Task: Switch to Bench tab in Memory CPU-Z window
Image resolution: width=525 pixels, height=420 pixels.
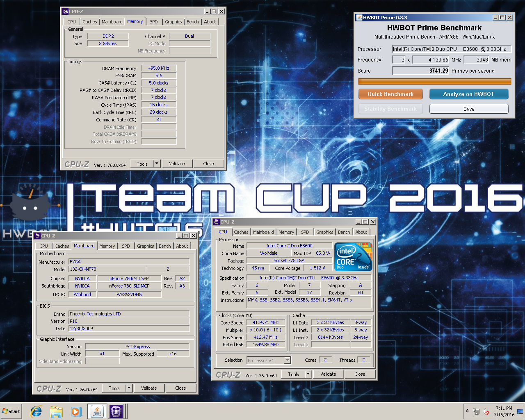Action: click(x=192, y=22)
